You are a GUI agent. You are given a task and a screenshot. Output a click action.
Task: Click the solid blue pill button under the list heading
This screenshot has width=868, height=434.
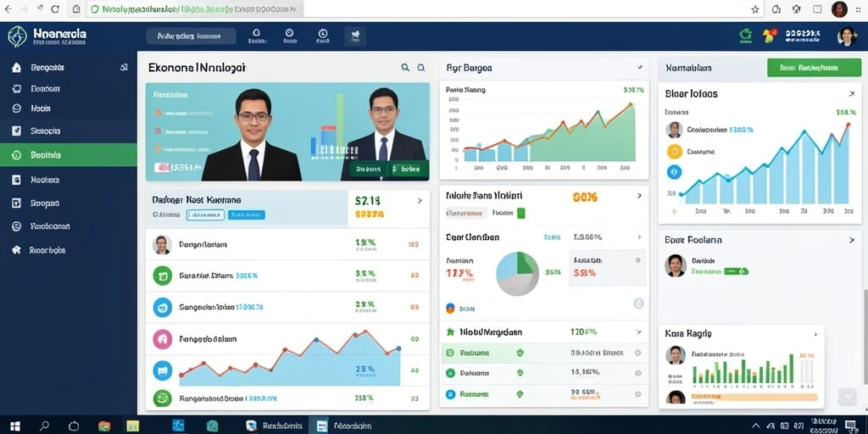tap(247, 214)
